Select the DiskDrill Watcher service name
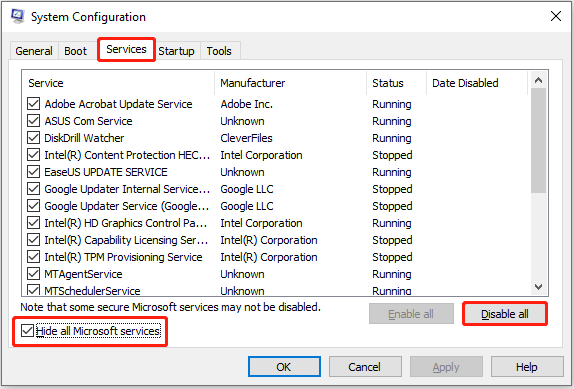 tap(84, 138)
